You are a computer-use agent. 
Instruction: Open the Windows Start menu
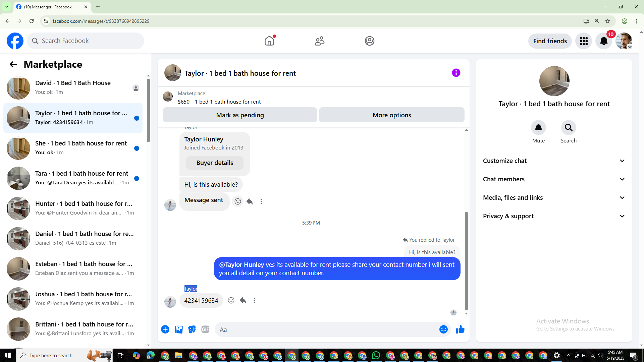click(x=8, y=355)
